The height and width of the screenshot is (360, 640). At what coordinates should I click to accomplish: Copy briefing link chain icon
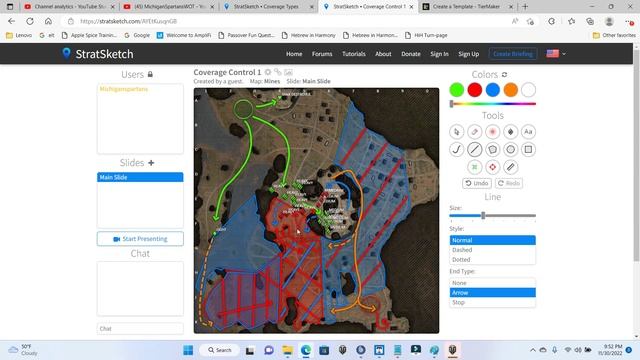coord(278,72)
